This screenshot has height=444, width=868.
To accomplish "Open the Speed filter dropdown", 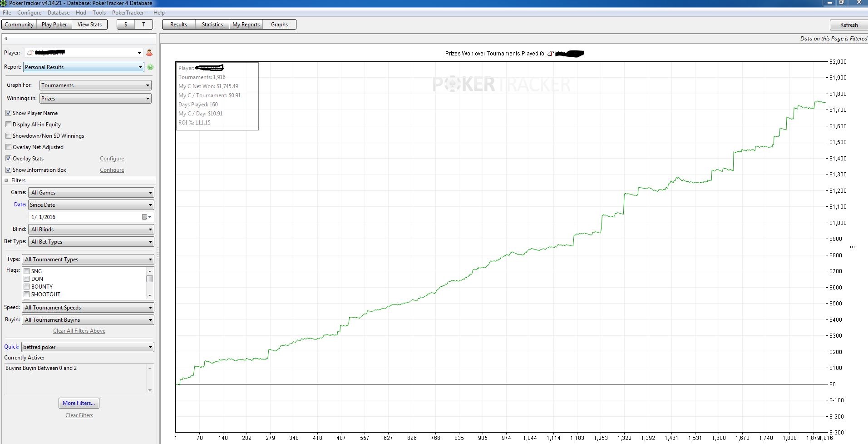I will point(88,308).
